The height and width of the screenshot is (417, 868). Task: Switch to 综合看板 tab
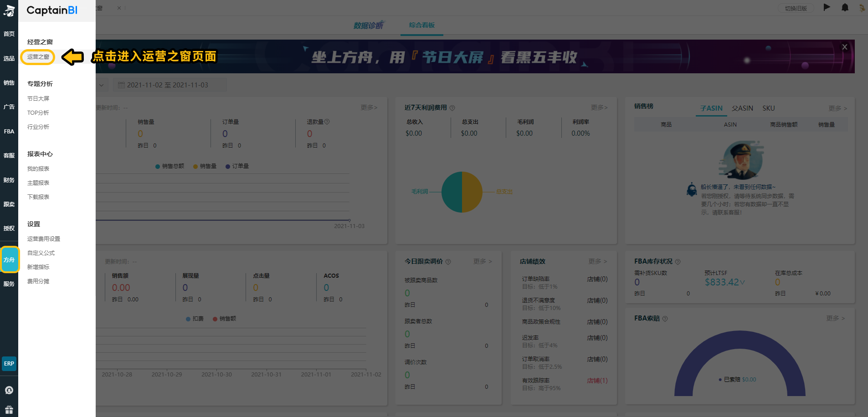click(x=422, y=25)
